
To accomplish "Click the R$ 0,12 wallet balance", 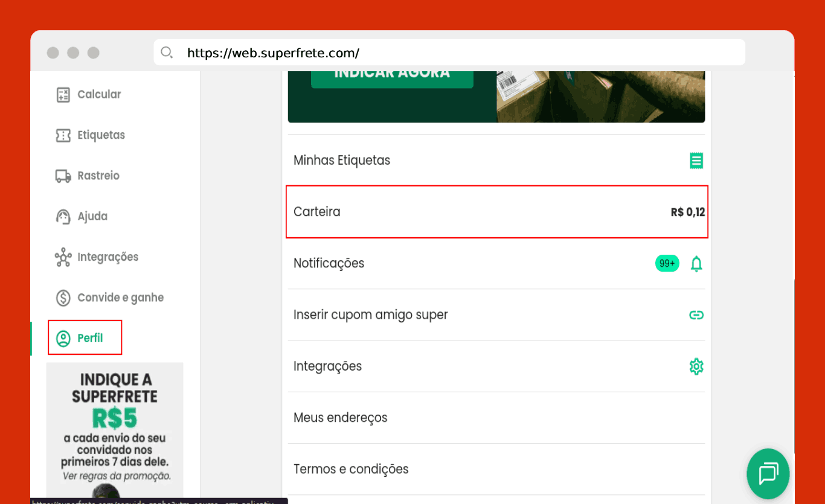I will coord(688,212).
